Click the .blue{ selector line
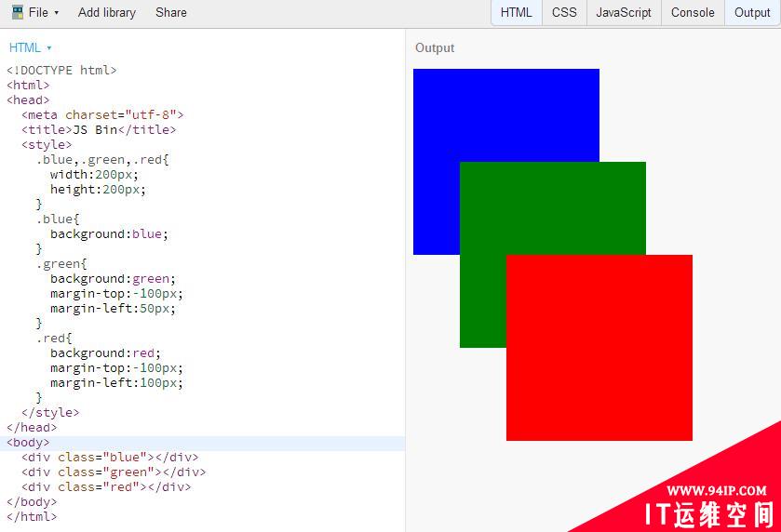Screen dimensions: 781x532 pyautogui.click(x=58, y=219)
